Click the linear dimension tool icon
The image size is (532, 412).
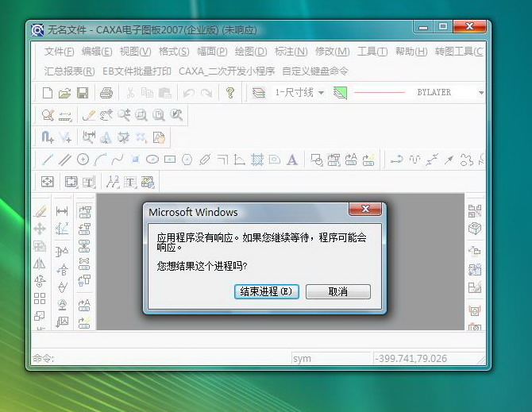(x=62, y=212)
